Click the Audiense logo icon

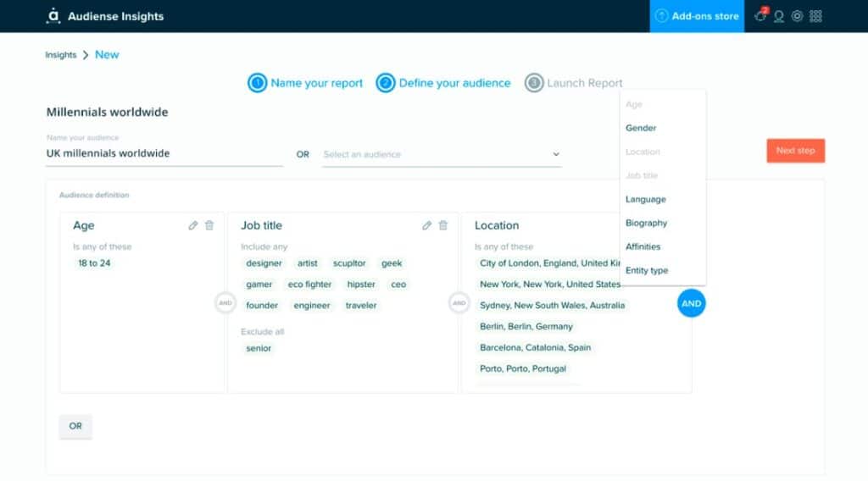click(x=53, y=15)
